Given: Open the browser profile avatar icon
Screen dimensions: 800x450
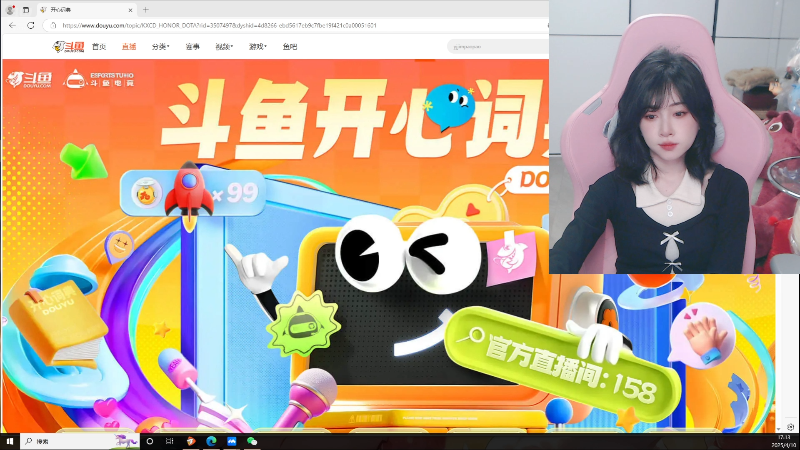Looking at the screenshot, I should pos(10,10).
